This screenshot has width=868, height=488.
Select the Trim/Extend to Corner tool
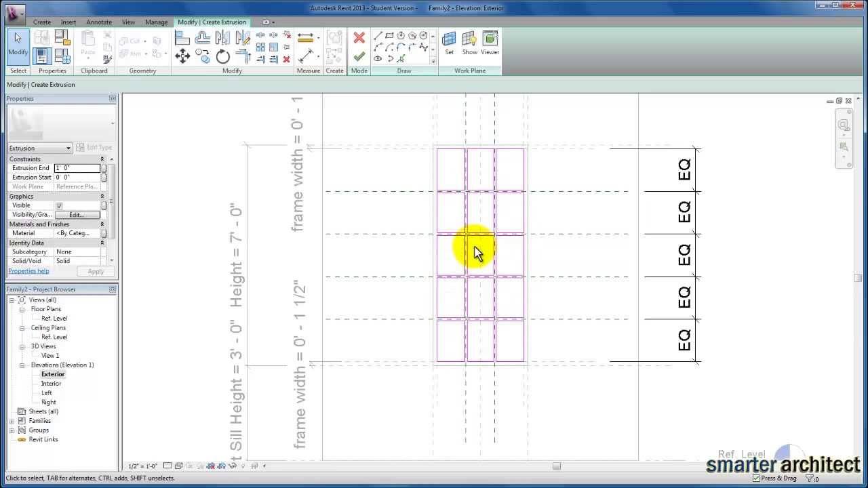243,57
